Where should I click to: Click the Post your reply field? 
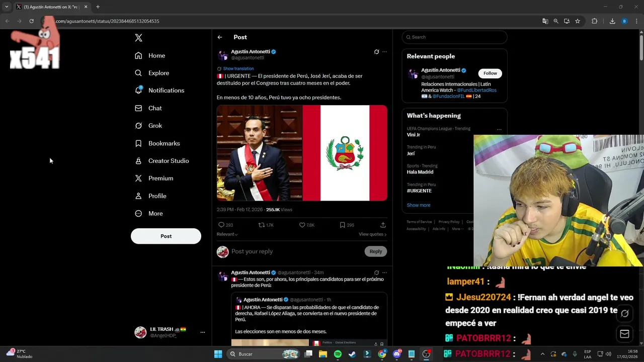pyautogui.click(x=296, y=251)
